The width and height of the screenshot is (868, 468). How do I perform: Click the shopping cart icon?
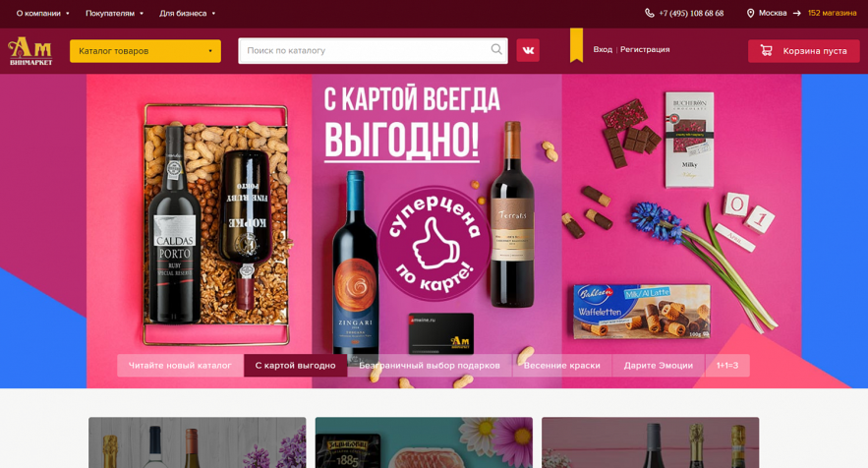(766, 50)
